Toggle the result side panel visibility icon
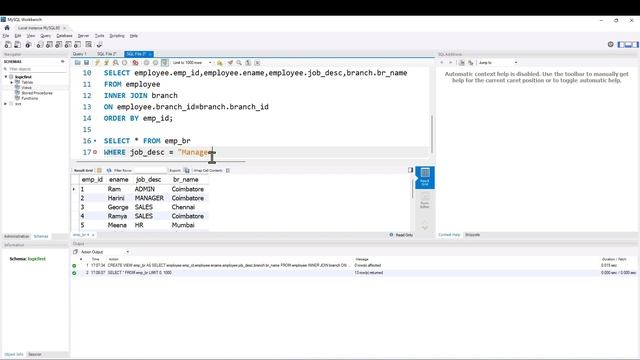This screenshot has height=360, width=640. [x=411, y=170]
